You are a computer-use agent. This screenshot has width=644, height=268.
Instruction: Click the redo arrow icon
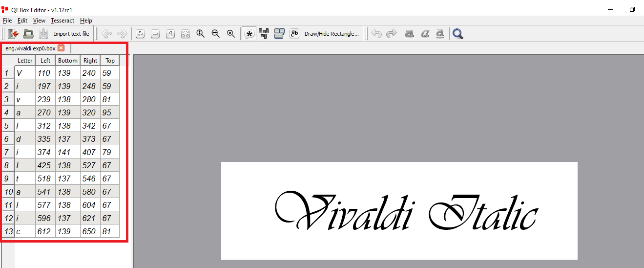click(392, 34)
